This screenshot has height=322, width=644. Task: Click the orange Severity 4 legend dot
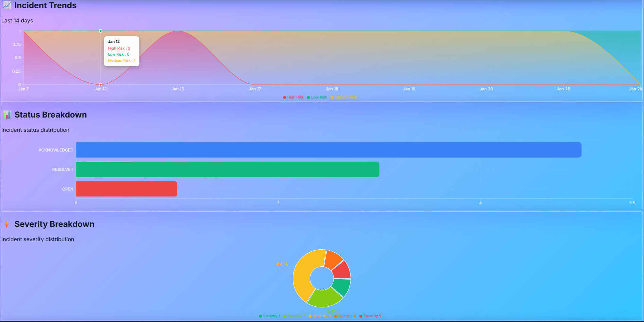pos(336,316)
